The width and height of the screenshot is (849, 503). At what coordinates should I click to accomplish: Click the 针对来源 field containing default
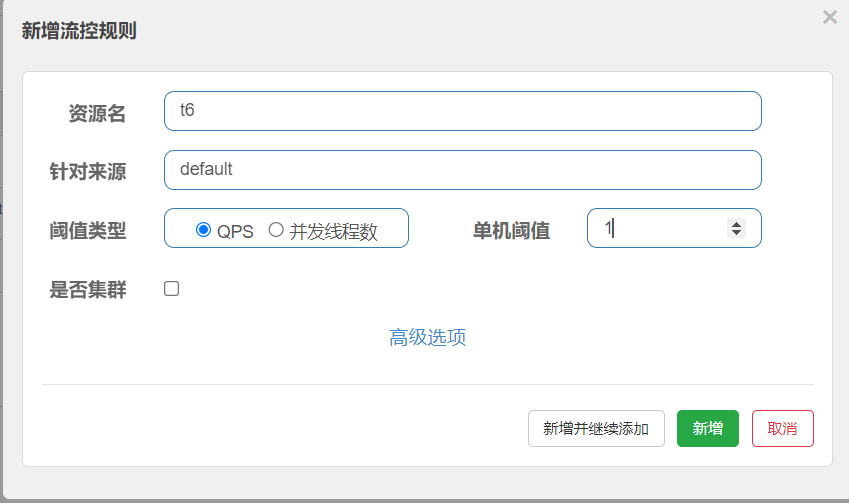pyautogui.click(x=462, y=170)
